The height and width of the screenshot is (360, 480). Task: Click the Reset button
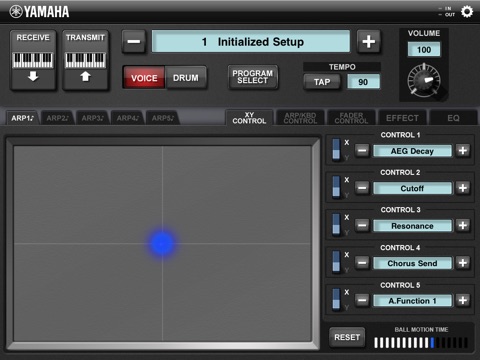[347, 337]
